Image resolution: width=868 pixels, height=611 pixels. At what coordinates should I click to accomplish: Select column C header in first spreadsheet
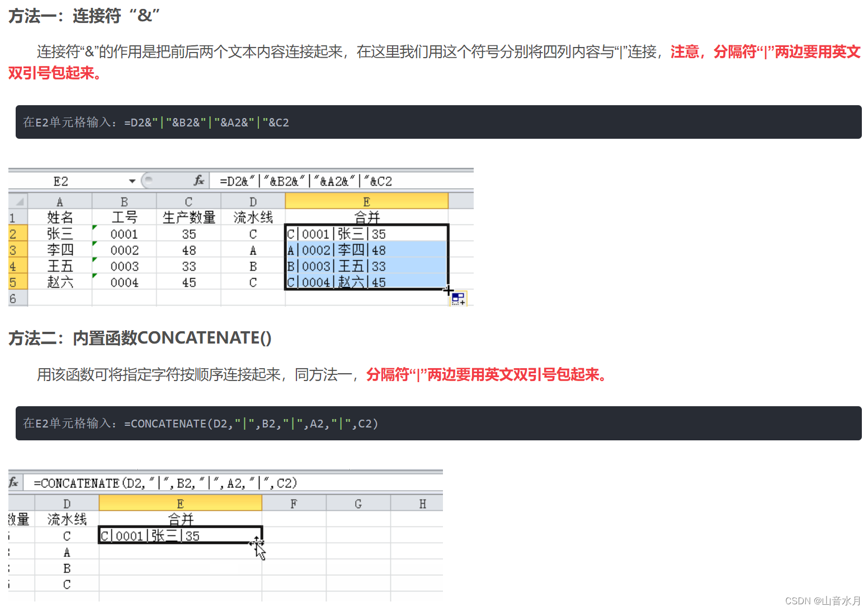(188, 201)
